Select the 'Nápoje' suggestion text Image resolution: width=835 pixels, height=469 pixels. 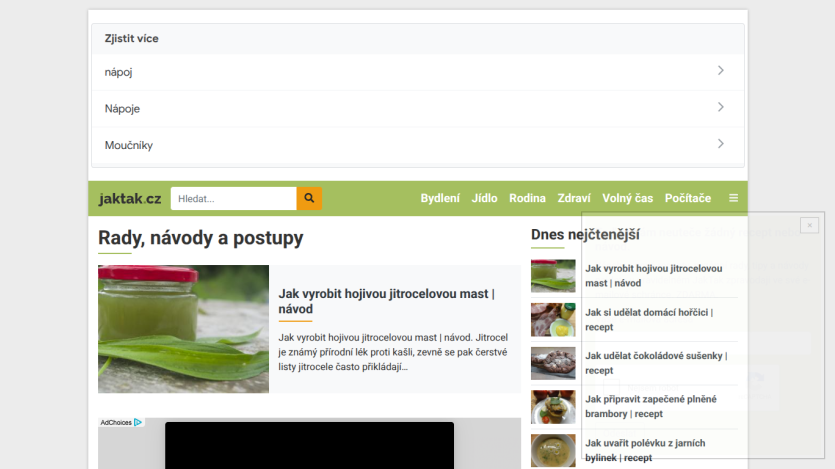point(122,109)
